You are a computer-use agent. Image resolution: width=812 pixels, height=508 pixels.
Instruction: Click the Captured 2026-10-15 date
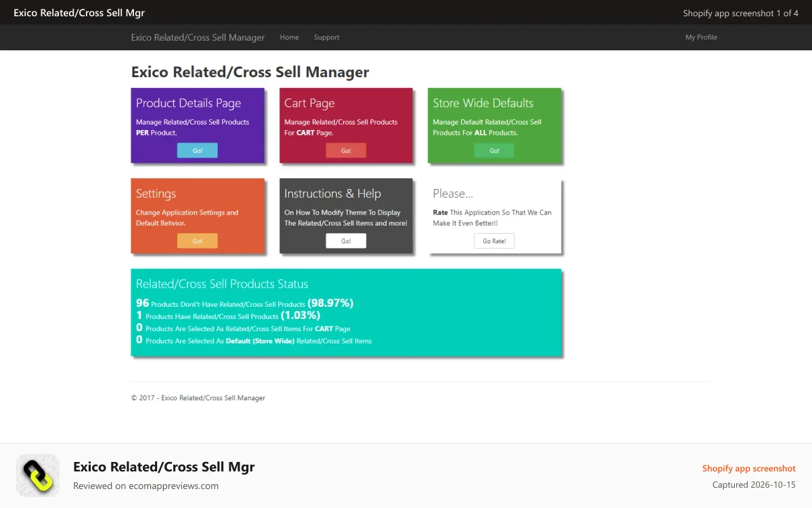pos(754,484)
